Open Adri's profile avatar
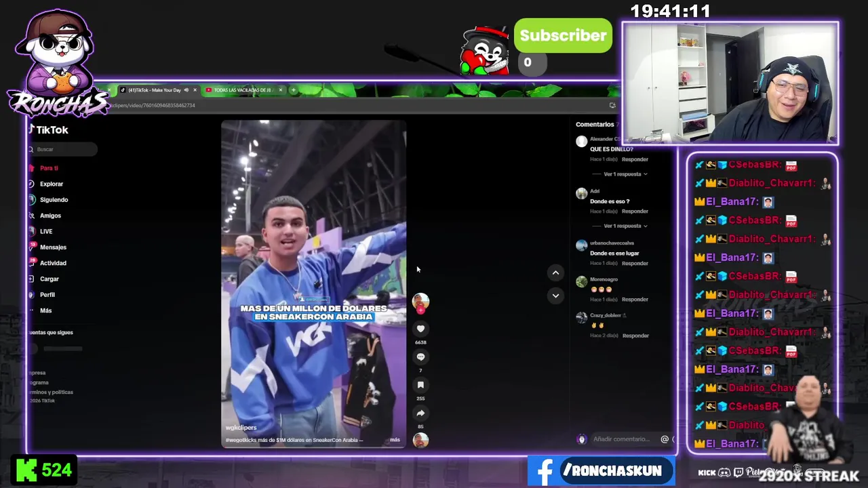The height and width of the screenshot is (488, 868). coord(581,193)
